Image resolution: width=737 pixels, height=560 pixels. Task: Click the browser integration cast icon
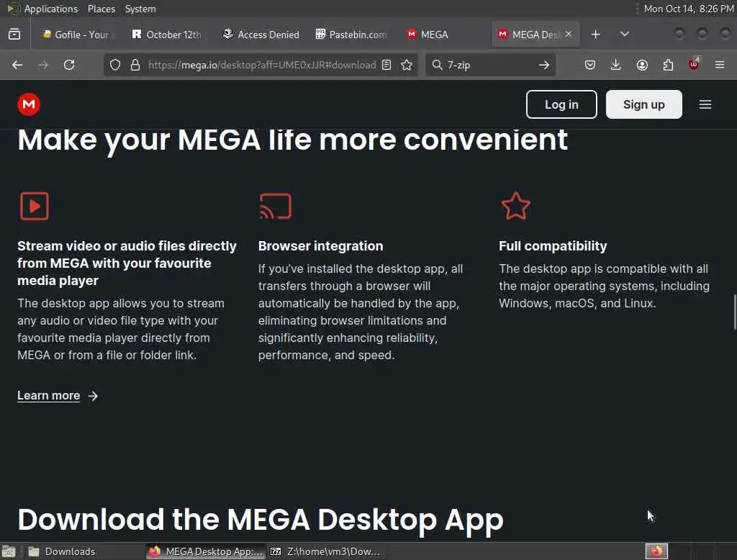[276, 206]
